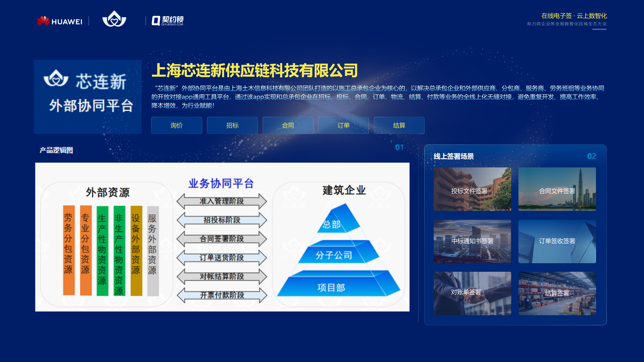Click the 在线电子签 · 云上数智化 slogan
The height and width of the screenshot is (362, 644).
(574, 16)
